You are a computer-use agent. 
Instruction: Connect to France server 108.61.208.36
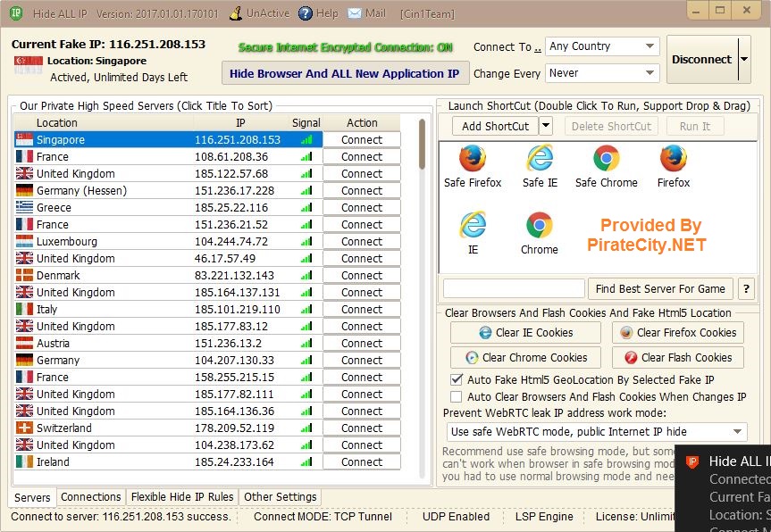362,157
